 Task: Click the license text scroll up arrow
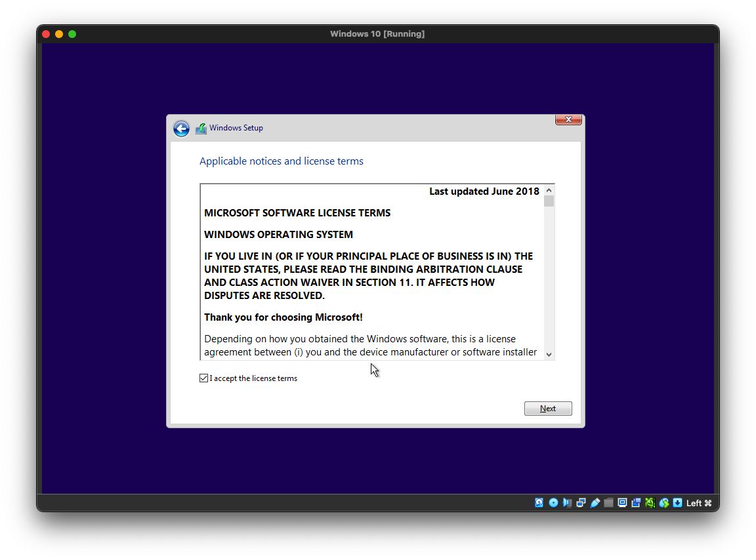click(x=549, y=190)
